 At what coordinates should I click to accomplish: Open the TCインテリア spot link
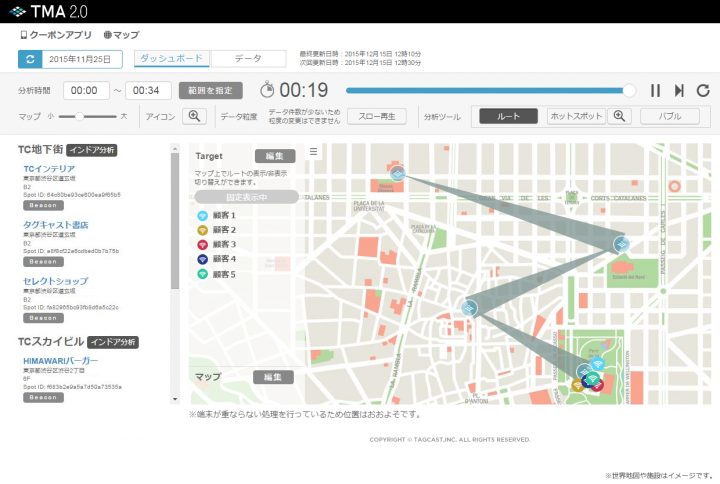[50, 168]
